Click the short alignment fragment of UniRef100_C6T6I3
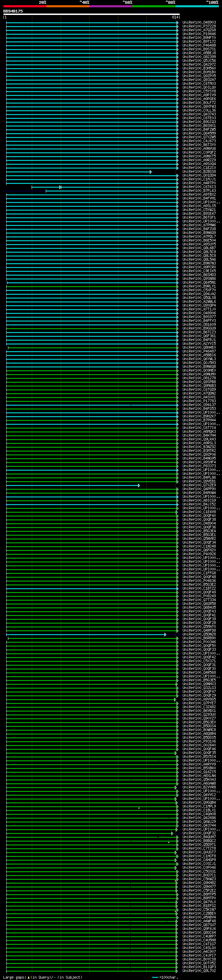 [x=46, y=187]
